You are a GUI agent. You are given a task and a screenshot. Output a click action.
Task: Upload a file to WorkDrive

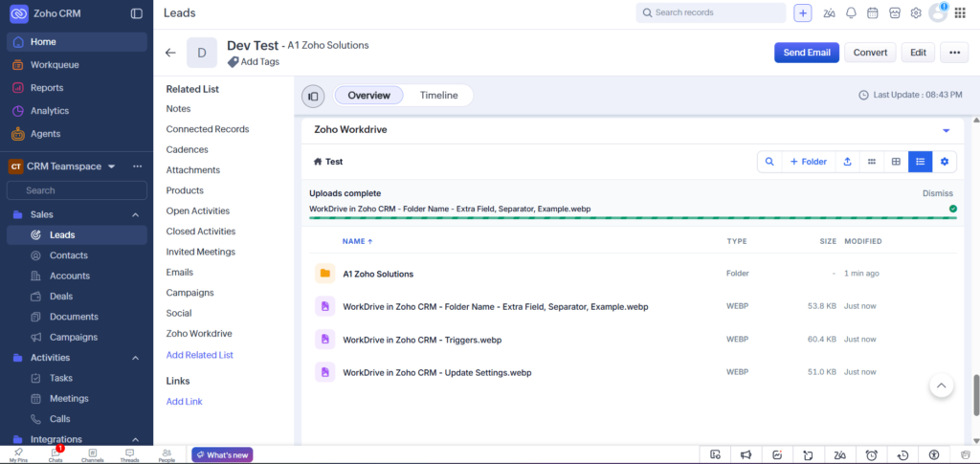tap(848, 161)
